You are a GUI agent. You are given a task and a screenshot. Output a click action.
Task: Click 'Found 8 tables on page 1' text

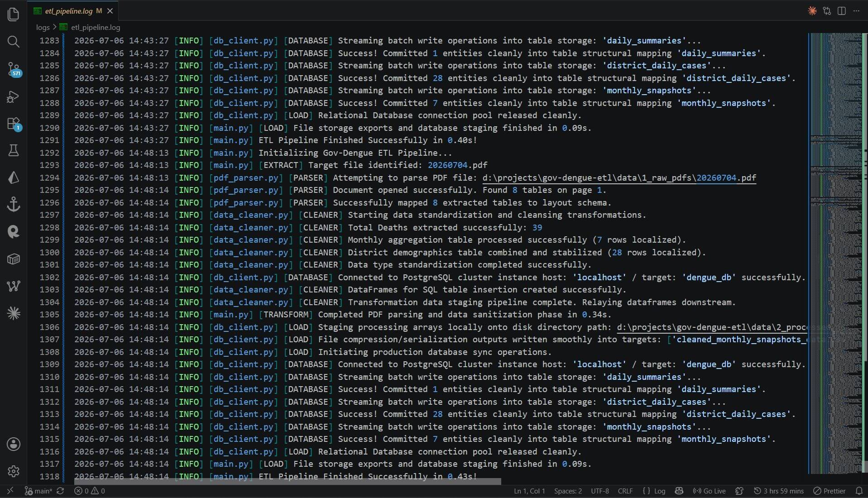click(542, 190)
